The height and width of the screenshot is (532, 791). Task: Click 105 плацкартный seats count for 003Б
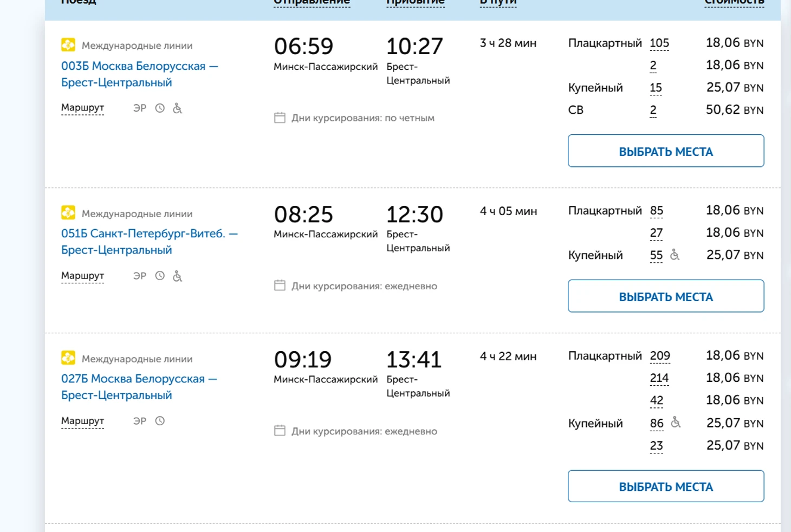click(659, 43)
